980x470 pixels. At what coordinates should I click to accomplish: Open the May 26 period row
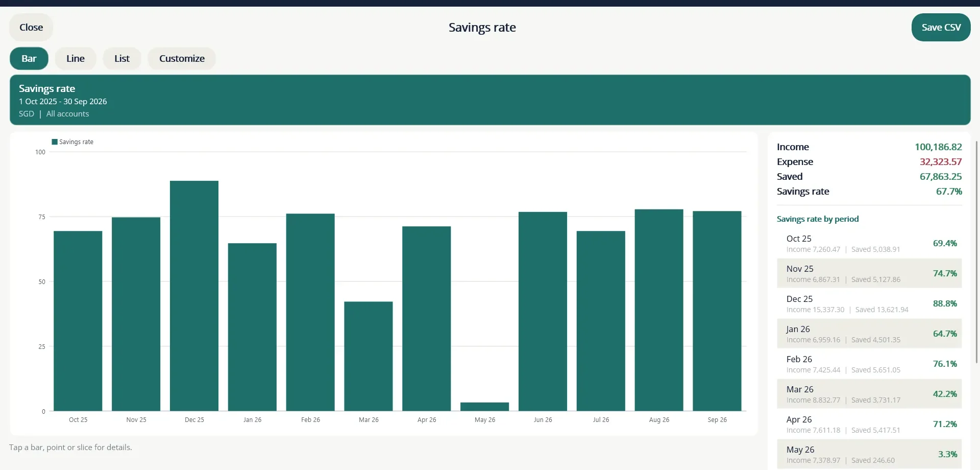[869, 454]
